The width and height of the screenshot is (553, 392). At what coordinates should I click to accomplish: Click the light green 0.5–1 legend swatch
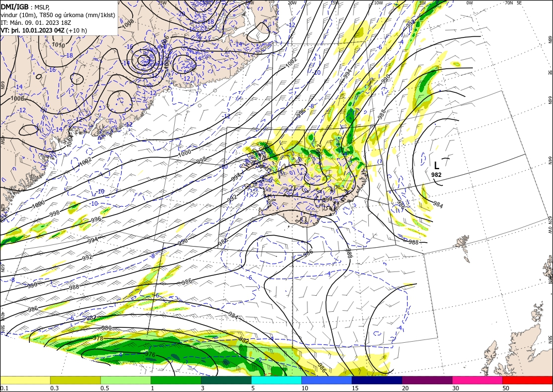pyautogui.click(x=126, y=380)
